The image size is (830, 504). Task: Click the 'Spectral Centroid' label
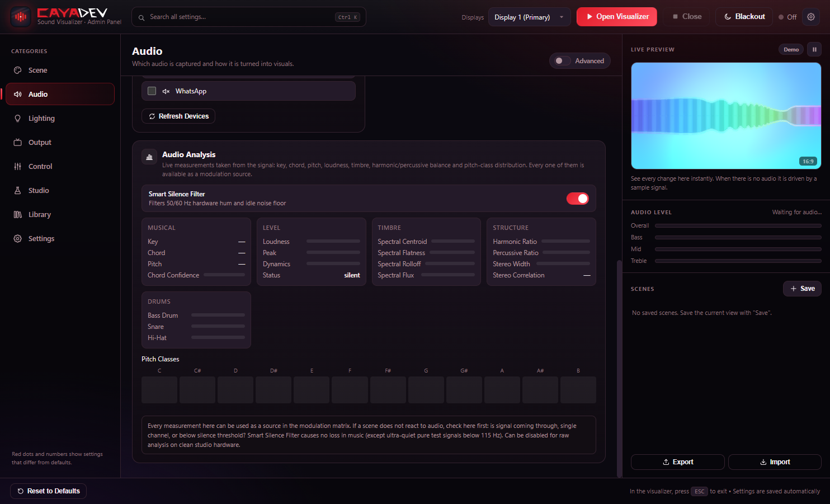[402, 242]
